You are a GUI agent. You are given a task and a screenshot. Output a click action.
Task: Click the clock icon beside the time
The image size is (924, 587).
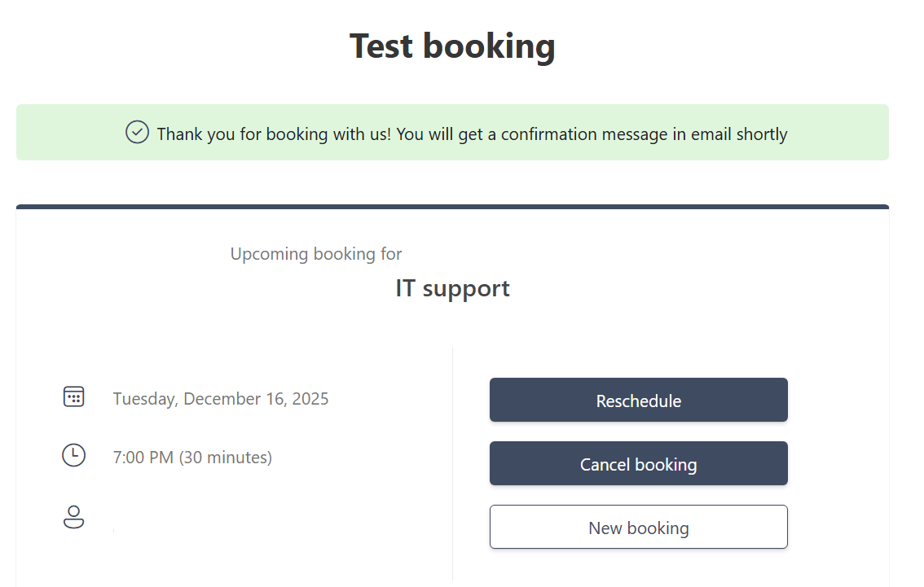74,455
